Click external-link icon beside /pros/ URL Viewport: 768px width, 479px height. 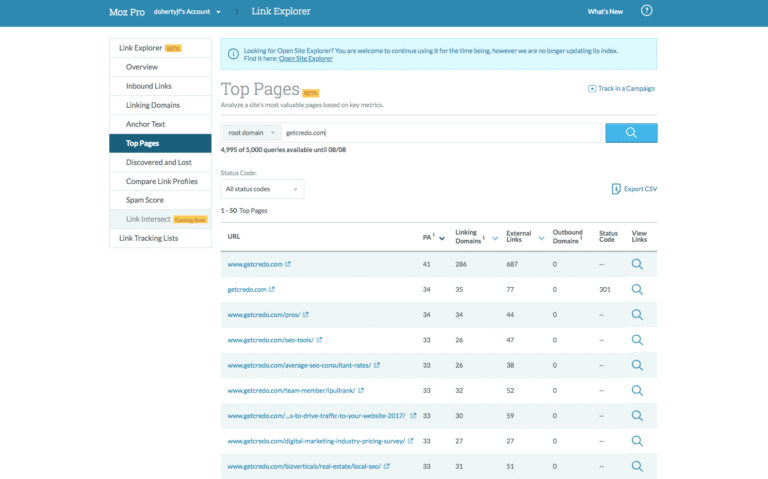pyautogui.click(x=306, y=314)
